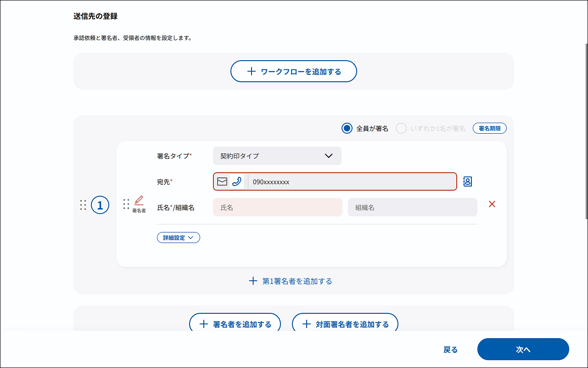Viewport: 588px width, 368px height.
Task: Expand the 詳細設定 section
Action: click(x=179, y=238)
